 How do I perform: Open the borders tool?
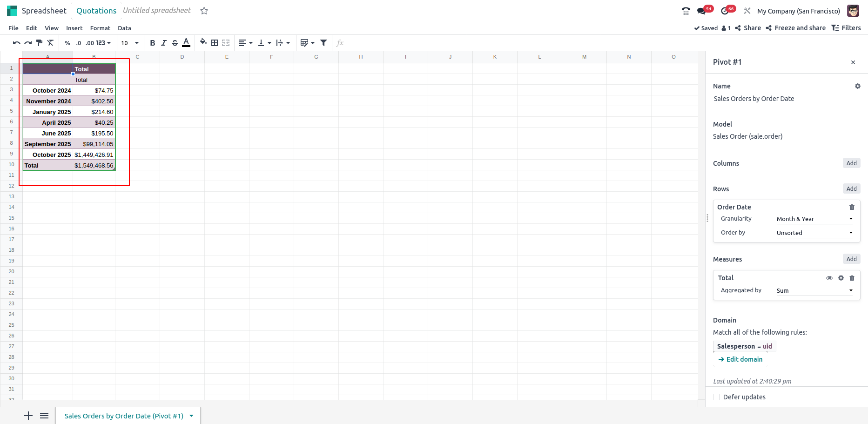coord(215,43)
